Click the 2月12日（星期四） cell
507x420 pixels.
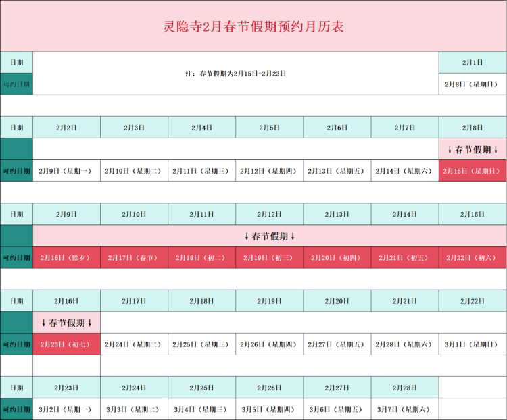[x=269, y=171]
